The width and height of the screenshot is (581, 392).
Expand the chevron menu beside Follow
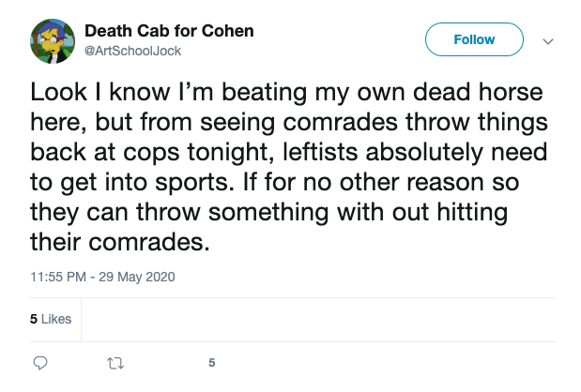click(x=549, y=40)
